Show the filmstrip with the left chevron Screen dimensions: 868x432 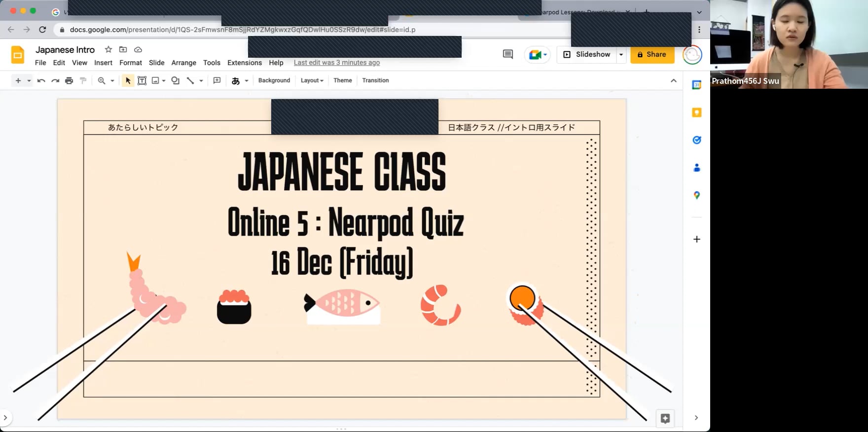pos(5,418)
